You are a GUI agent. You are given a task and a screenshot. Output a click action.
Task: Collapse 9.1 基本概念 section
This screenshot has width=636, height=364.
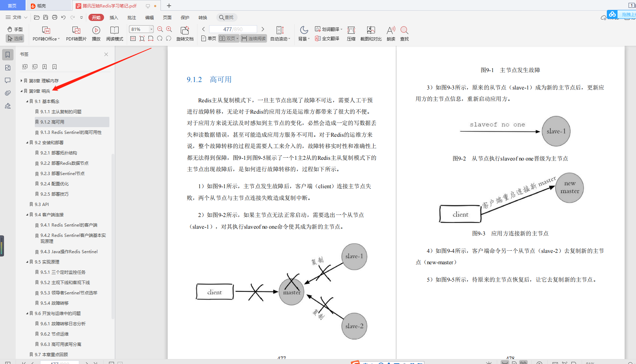tap(27, 101)
